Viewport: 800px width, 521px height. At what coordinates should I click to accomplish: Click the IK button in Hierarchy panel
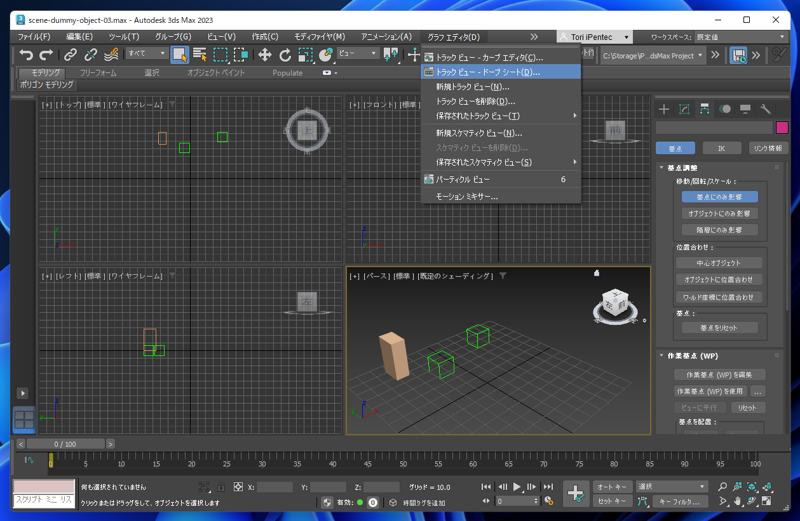(721, 148)
